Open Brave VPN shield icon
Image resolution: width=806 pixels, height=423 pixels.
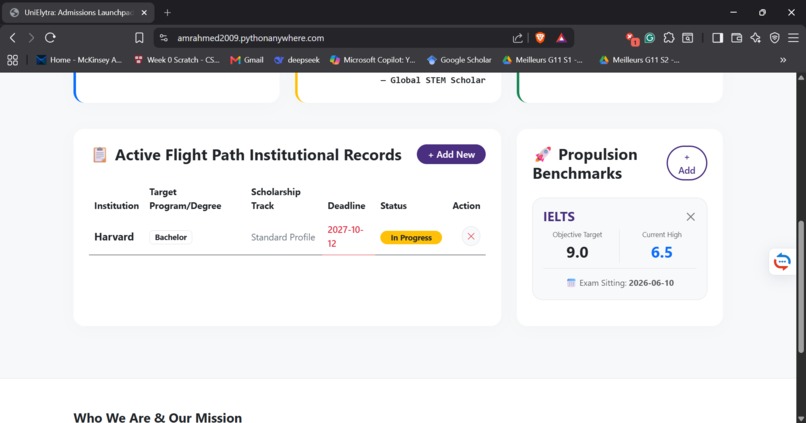(x=774, y=38)
